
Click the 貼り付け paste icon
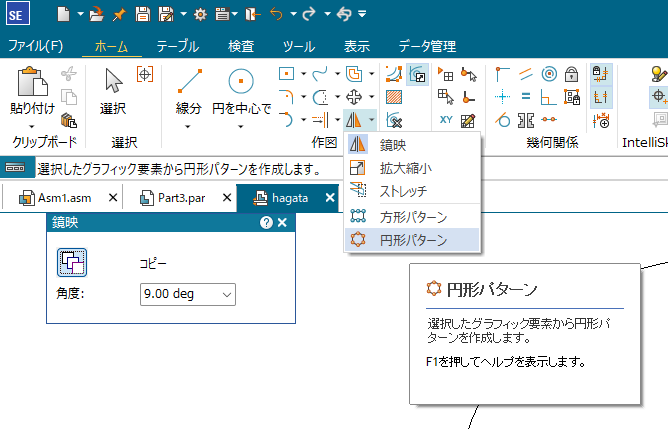tap(33, 80)
